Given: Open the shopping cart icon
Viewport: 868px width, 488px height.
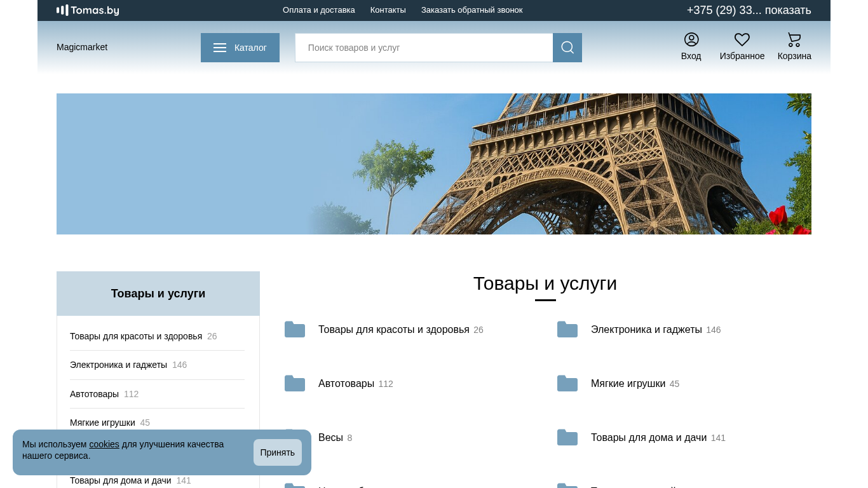Looking at the screenshot, I should [794, 40].
